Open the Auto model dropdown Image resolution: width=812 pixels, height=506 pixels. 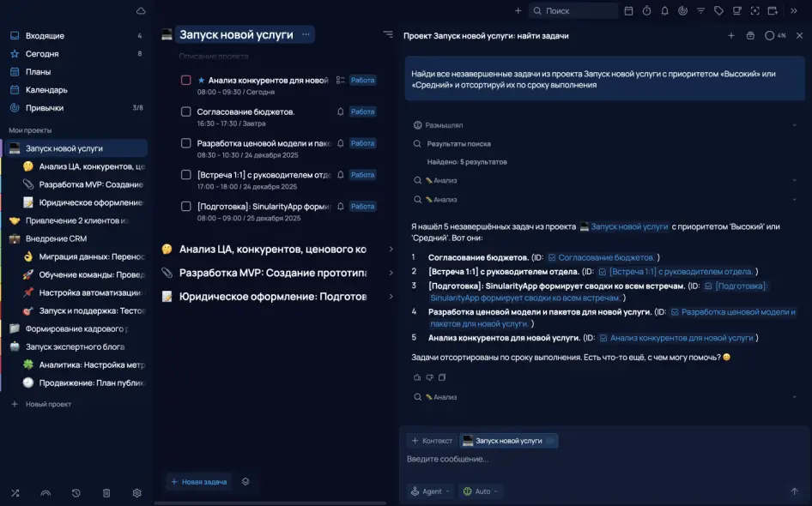pyautogui.click(x=481, y=491)
